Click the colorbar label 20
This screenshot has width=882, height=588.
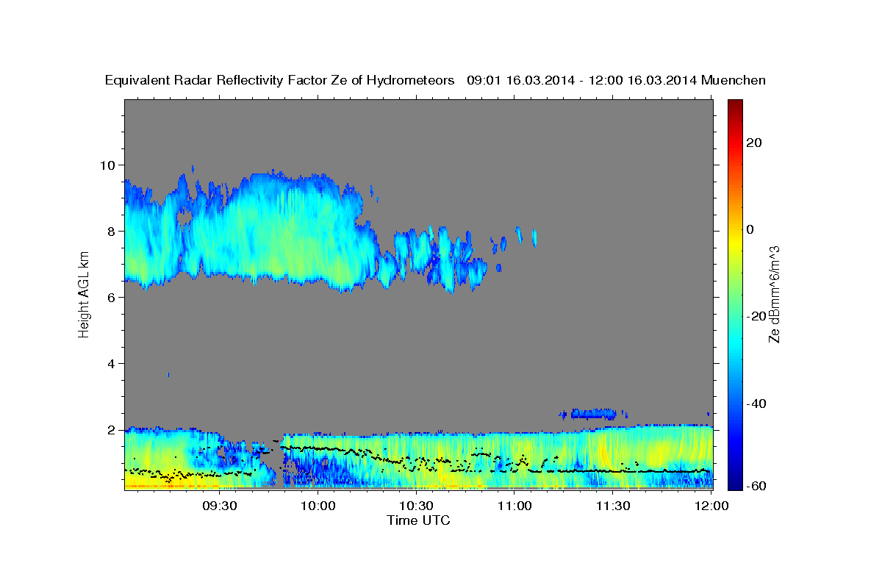click(755, 143)
